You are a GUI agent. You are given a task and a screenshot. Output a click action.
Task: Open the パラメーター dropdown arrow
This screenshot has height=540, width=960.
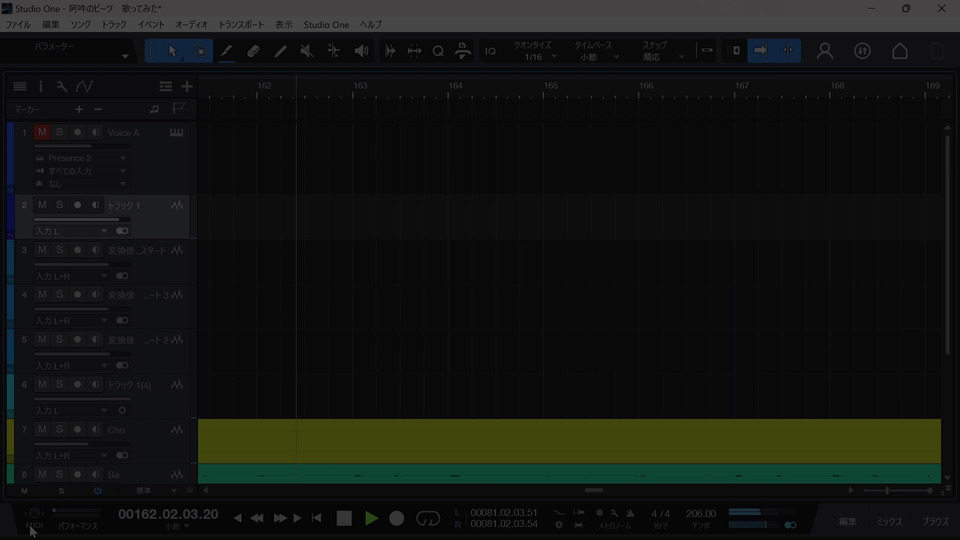tap(125, 56)
